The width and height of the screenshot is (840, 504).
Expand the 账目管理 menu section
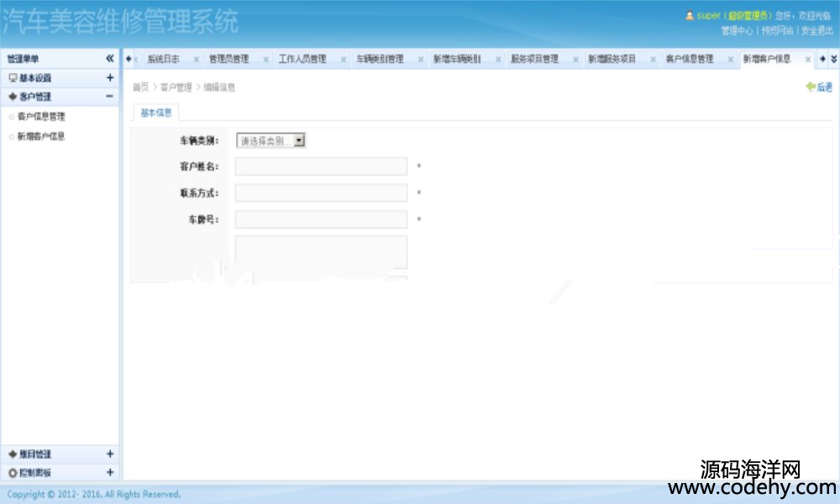tap(110, 454)
